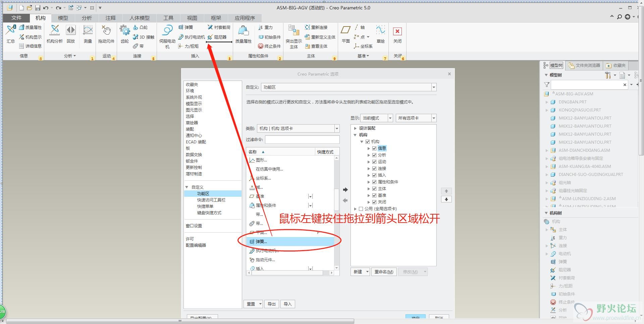Click the 机构显示 tool

click(x=31, y=37)
